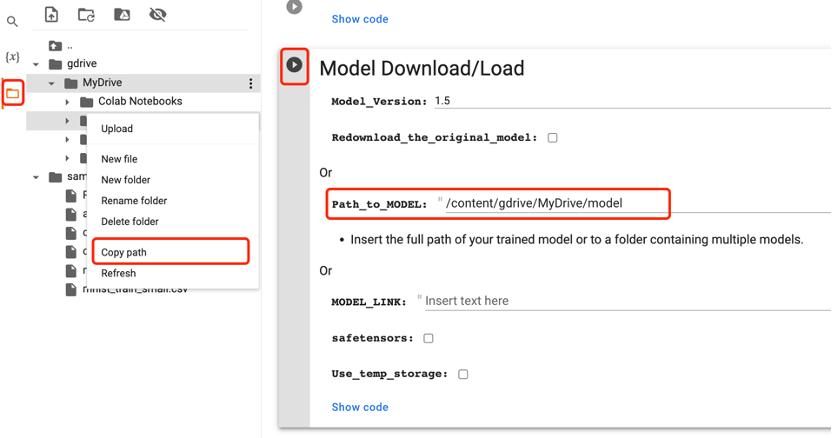Open the search icon in left sidebar
The width and height of the screenshot is (832, 438).
[13, 21]
